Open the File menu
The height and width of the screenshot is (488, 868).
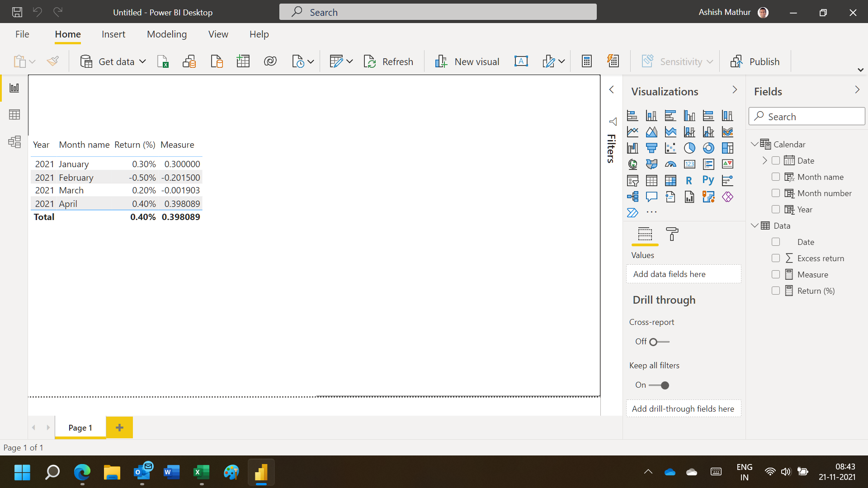coord(22,34)
